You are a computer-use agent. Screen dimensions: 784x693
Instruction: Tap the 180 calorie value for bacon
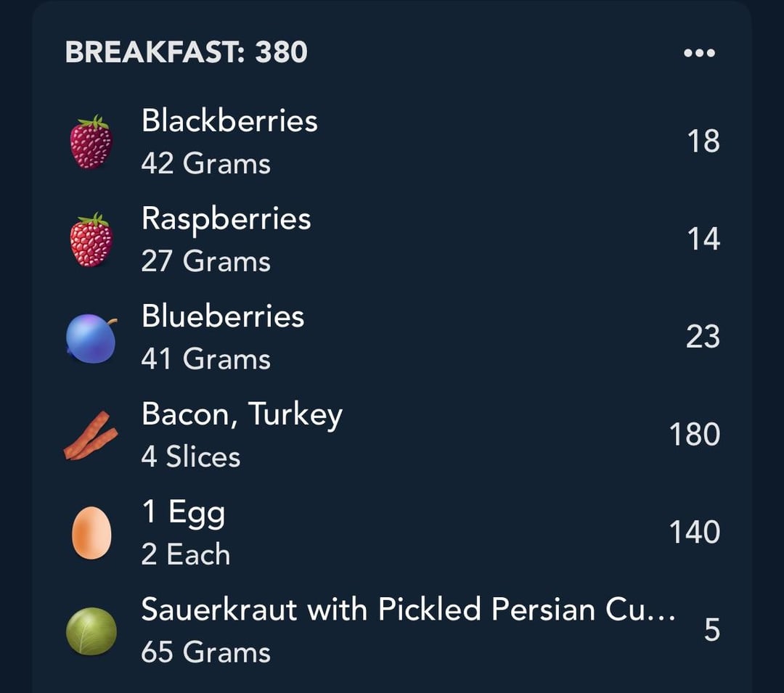[x=695, y=434]
